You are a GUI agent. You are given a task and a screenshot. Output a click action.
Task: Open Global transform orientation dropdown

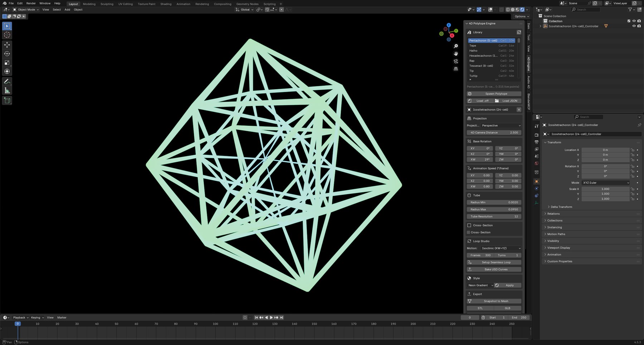click(x=245, y=10)
